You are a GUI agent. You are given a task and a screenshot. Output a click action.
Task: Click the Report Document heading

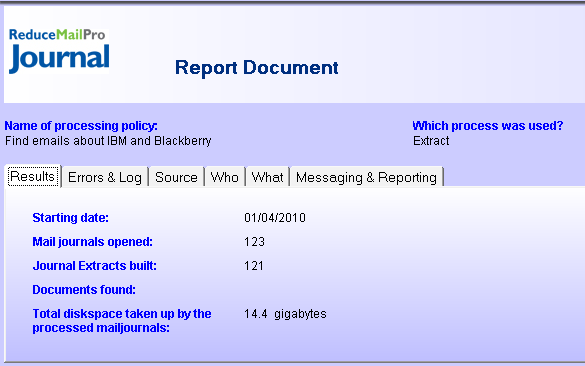coord(257,68)
